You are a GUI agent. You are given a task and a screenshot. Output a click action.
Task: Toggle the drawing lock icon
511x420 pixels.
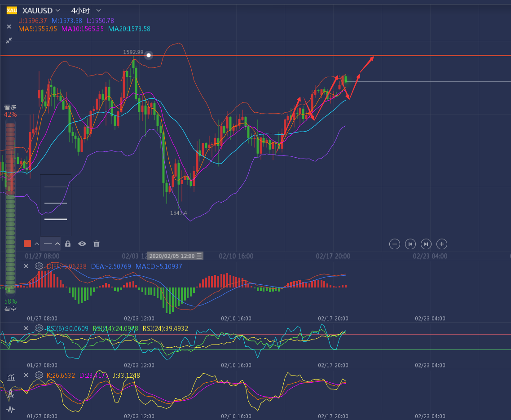click(x=68, y=243)
